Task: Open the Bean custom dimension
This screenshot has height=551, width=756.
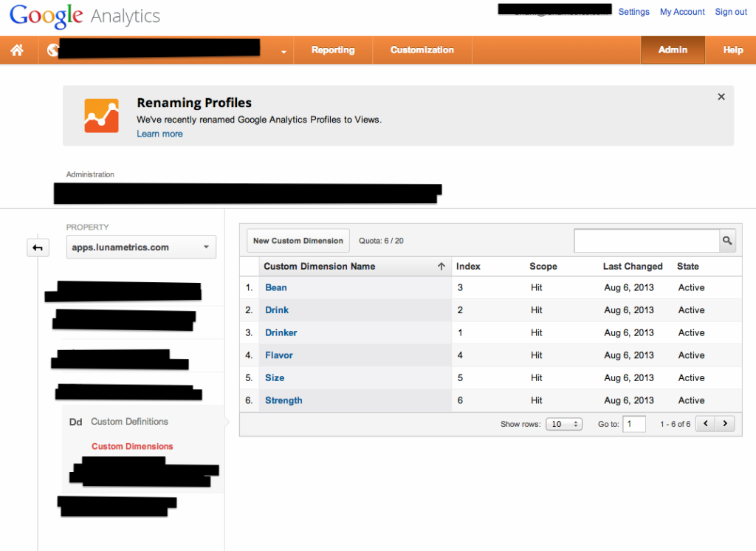Action: pyautogui.click(x=276, y=287)
